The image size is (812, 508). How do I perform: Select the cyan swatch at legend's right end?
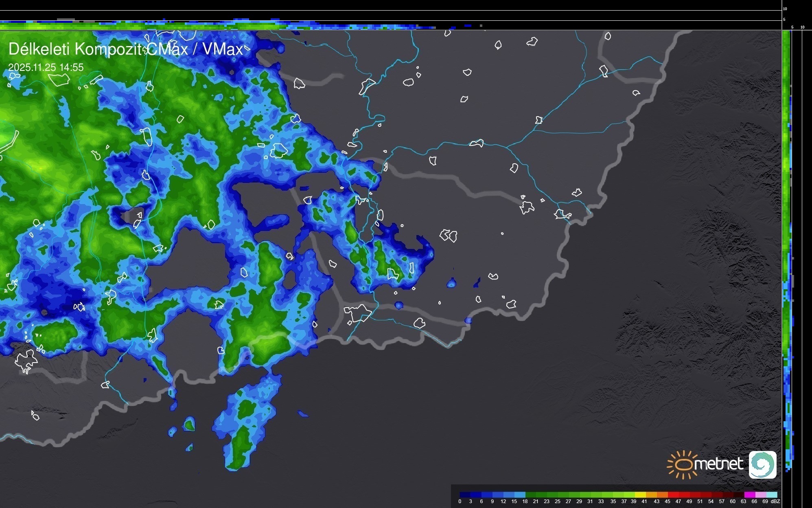772,495
